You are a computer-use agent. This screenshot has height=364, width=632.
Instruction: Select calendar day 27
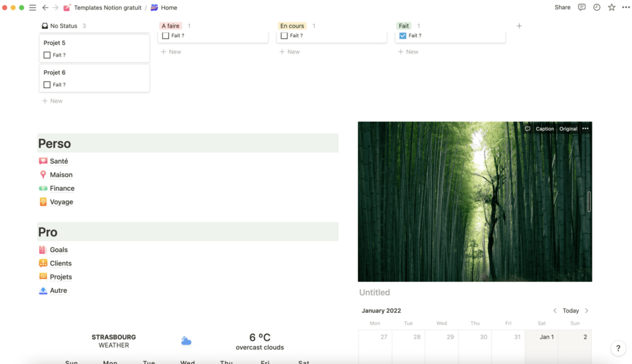(375, 346)
